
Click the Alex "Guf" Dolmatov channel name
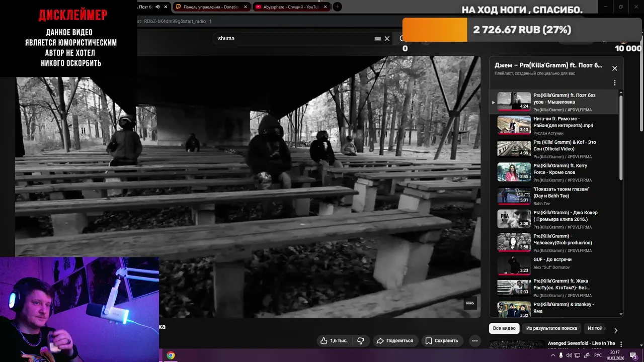click(x=551, y=267)
